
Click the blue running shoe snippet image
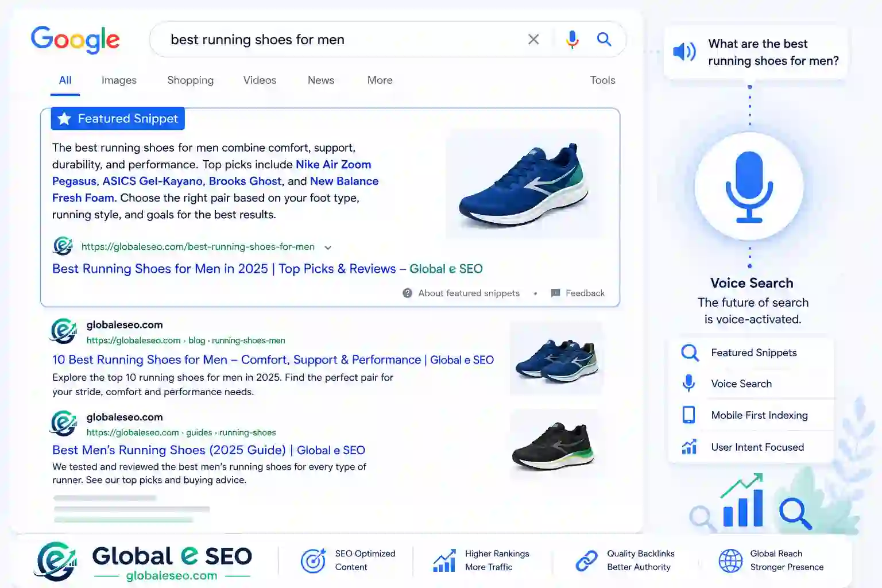(525, 184)
